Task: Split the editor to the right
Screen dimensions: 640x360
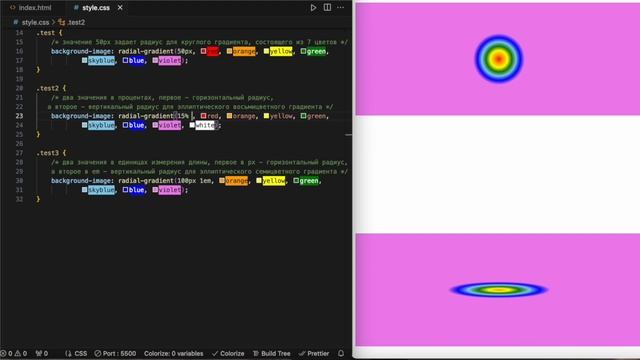Action: 327,7
